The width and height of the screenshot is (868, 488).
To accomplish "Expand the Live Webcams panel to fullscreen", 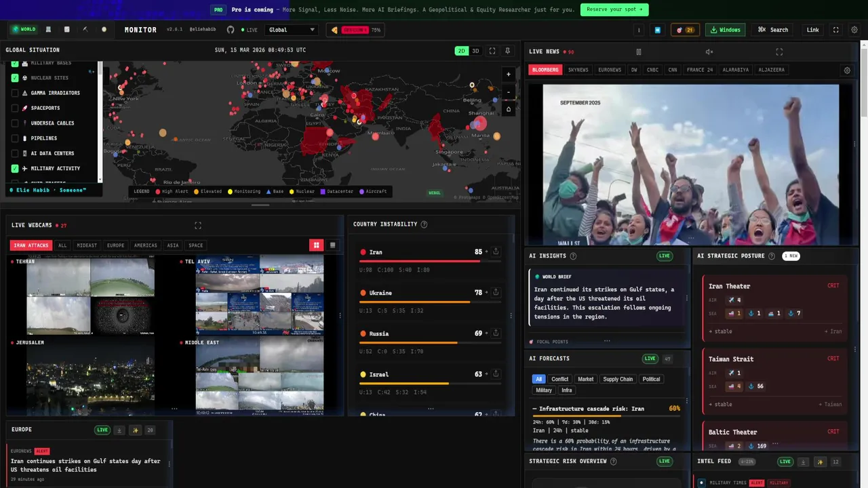I will coord(198,225).
